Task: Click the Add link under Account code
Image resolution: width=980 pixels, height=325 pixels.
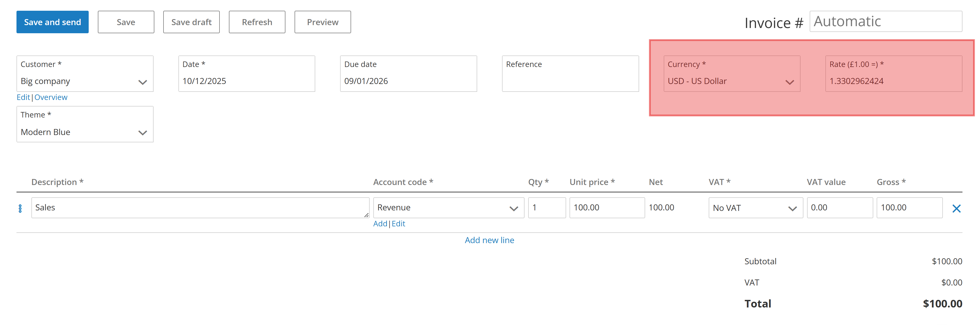Action: pyautogui.click(x=380, y=224)
